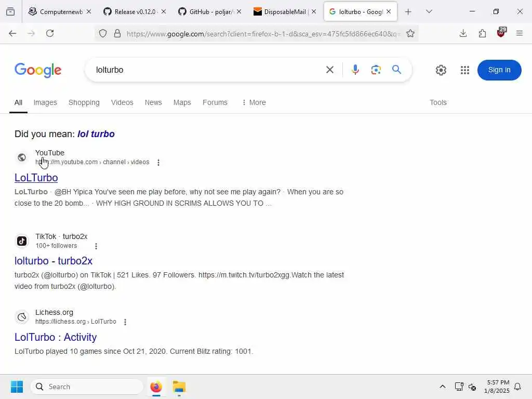Switch to the GitHub - poljar tab
Screen dimensions: 532x399
click(206, 12)
